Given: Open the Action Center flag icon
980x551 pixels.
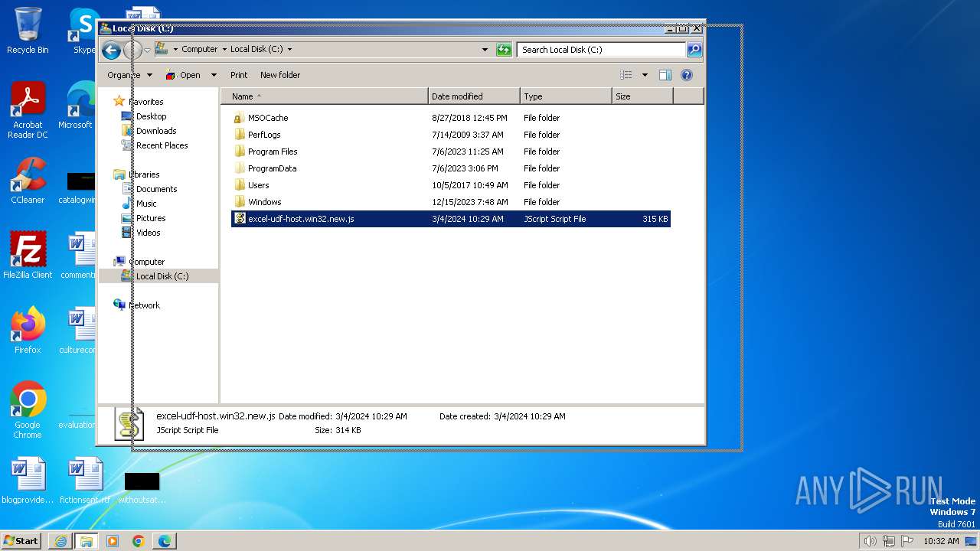Looking at the screenshot, I should coord(907,541).
